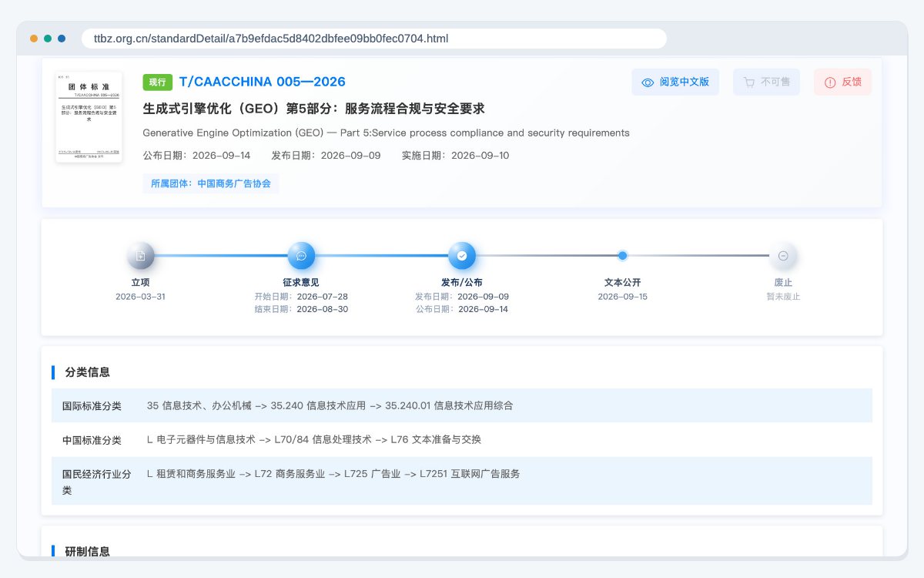Click the 现行 status badge
Image resolution: width=924 pixels, height=578 pixels.
click(x=157, y=82)
